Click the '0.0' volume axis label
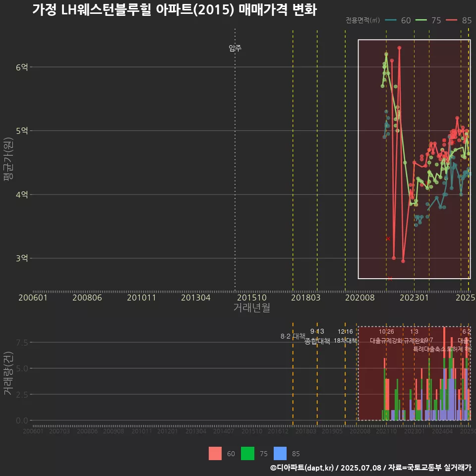The height and width of the screenshot is (476, 476). pyautogui.click(x=22, y=421)
